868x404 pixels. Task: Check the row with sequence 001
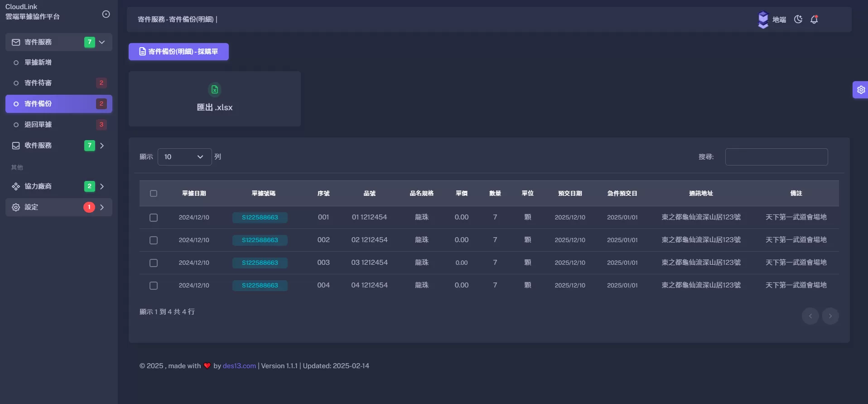point(154,218)
